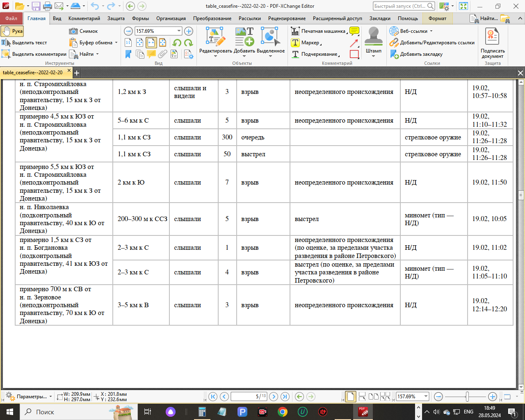Expand the Clipboard (Буфер обмена) dropdown

click(x=116, y=43)
